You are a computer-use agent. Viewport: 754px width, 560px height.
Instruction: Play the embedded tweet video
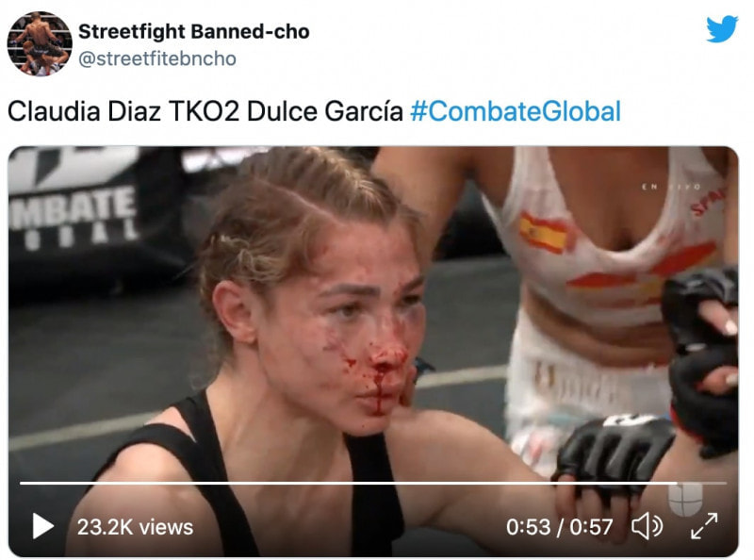42,526
